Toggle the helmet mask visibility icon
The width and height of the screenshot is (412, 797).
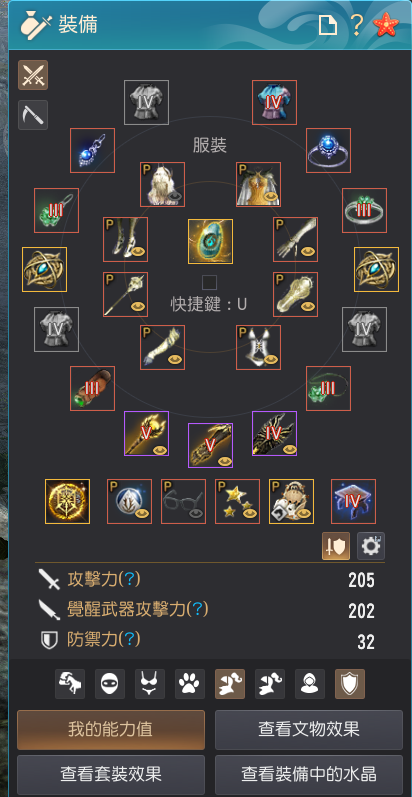pyautogui.click(x=110, y=684)
